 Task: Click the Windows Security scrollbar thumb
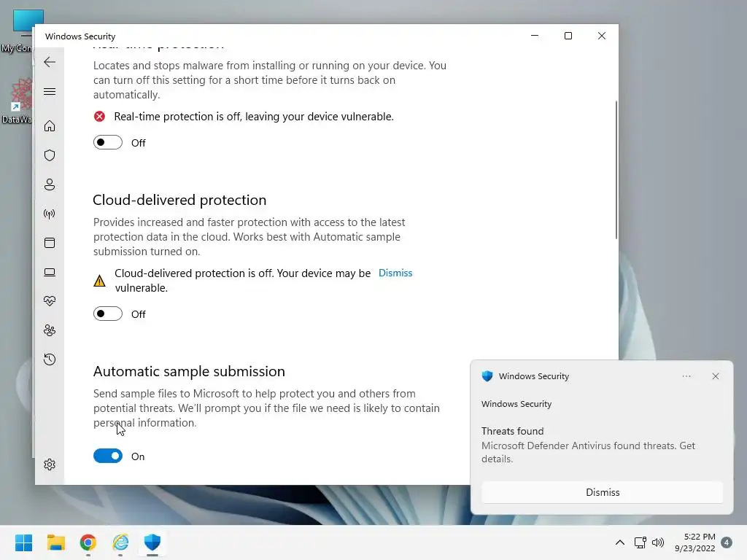616,170
